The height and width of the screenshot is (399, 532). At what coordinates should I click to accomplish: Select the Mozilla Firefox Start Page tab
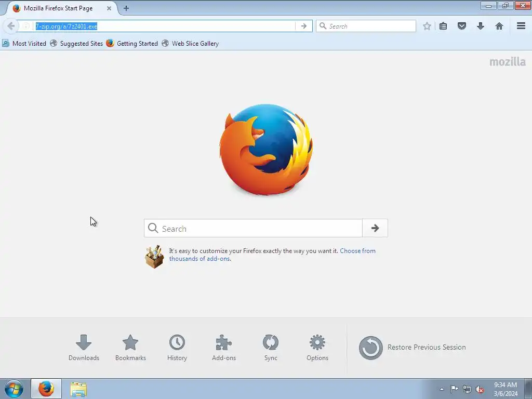coord(62,8)
